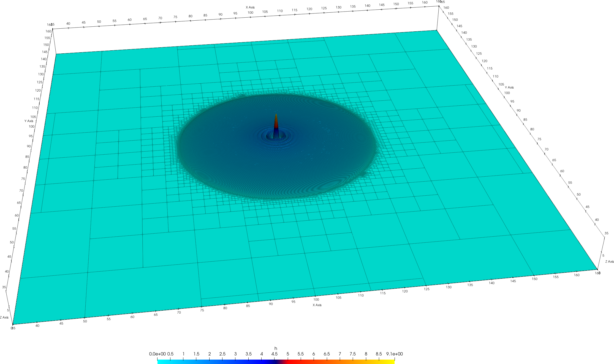Click the cyan start of the color bar
614x364 pixels.
pyautogui.click(x=160, y=362)
